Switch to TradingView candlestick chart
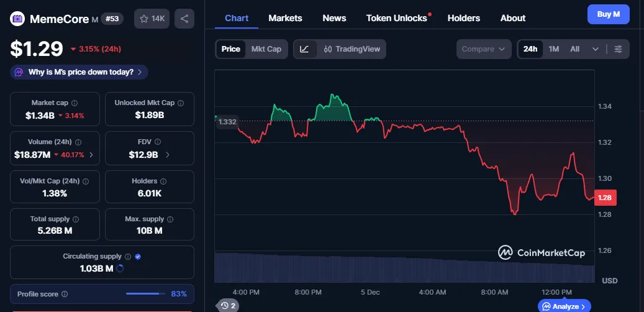This screenshot has height=312, width=644. click(352, 49)
